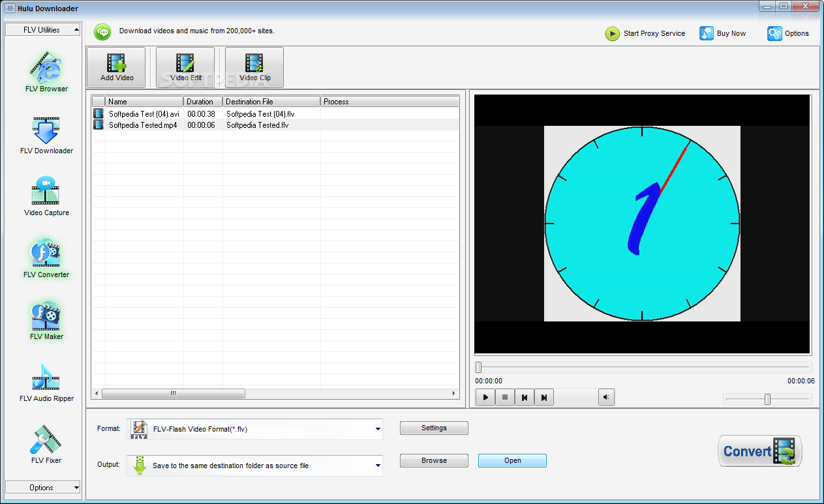Click the clock video preview area
824x504 pixels.
click(x=642, y=224)
